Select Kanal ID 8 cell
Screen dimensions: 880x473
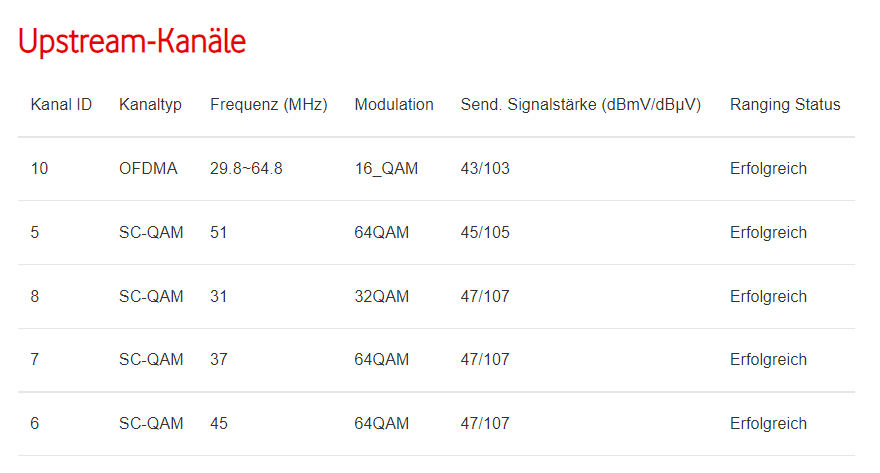(x=35, y=296)
